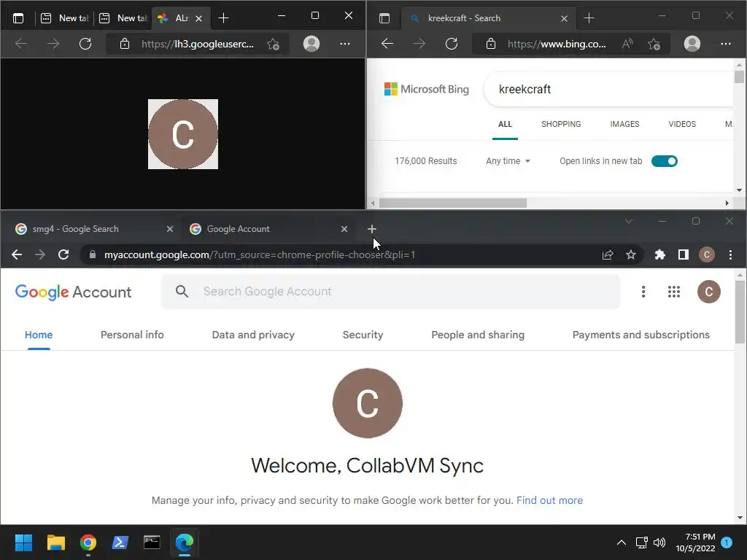Follow the Find out more link
This screenshot has width=747, height=560.
(x=549, y=500)
